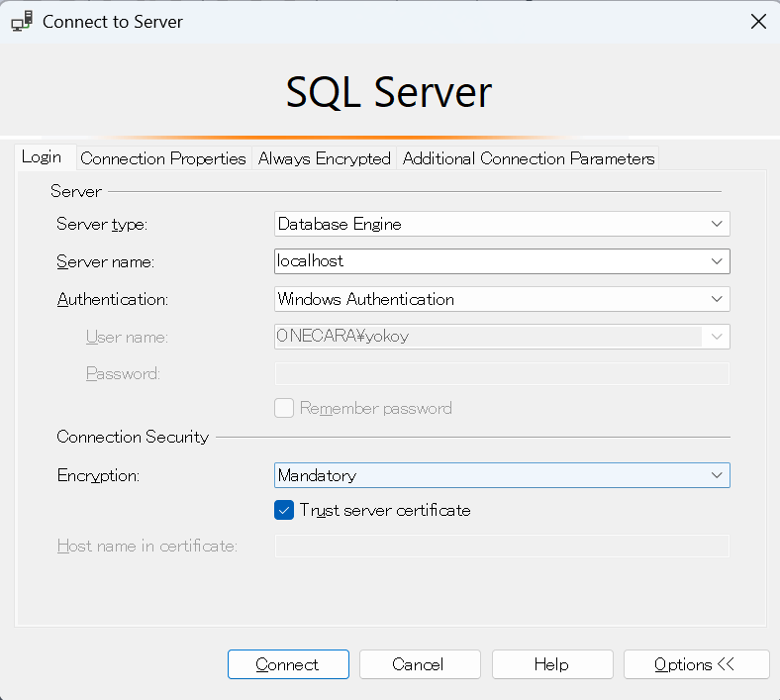
Task: Expand the Encryption dropdown
Action: pyautogui.click(x=717, y=475)
